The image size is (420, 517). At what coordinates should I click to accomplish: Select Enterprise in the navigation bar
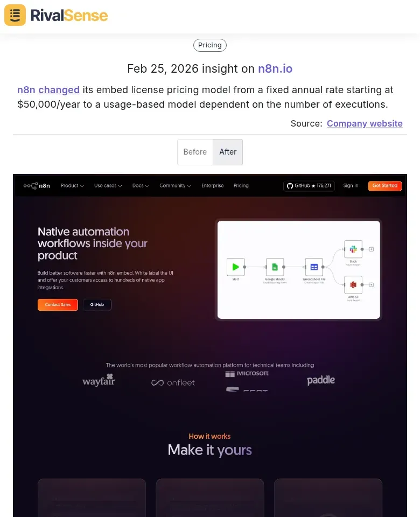point(212,185)
